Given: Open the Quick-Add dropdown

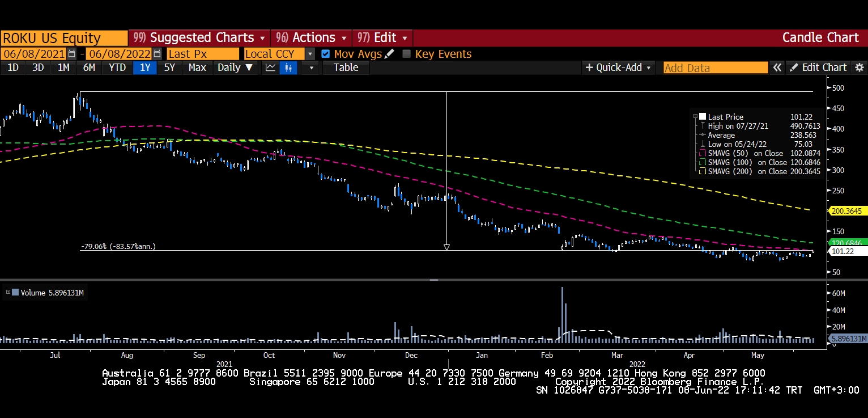Looking at the screenshot, I should click(618, 67).
